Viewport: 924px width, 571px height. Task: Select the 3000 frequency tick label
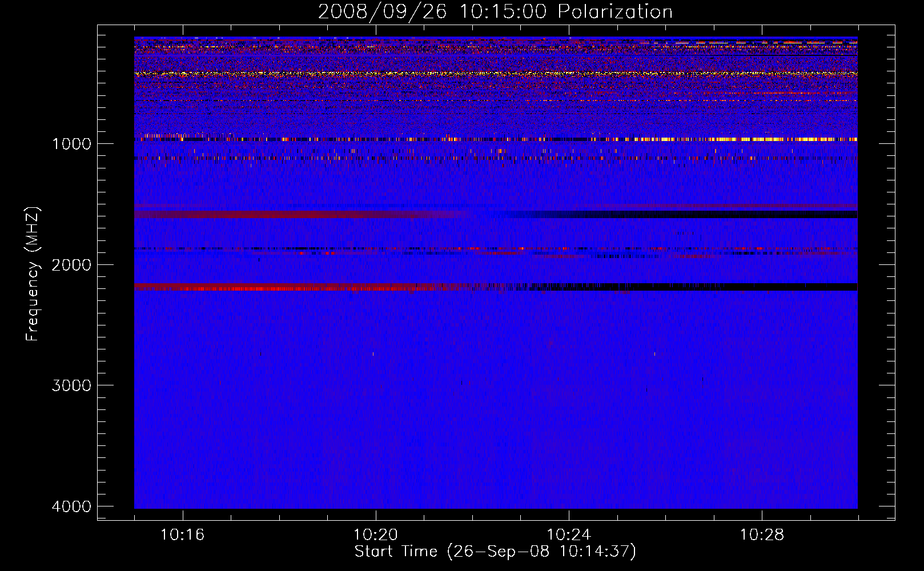point(71,385)
